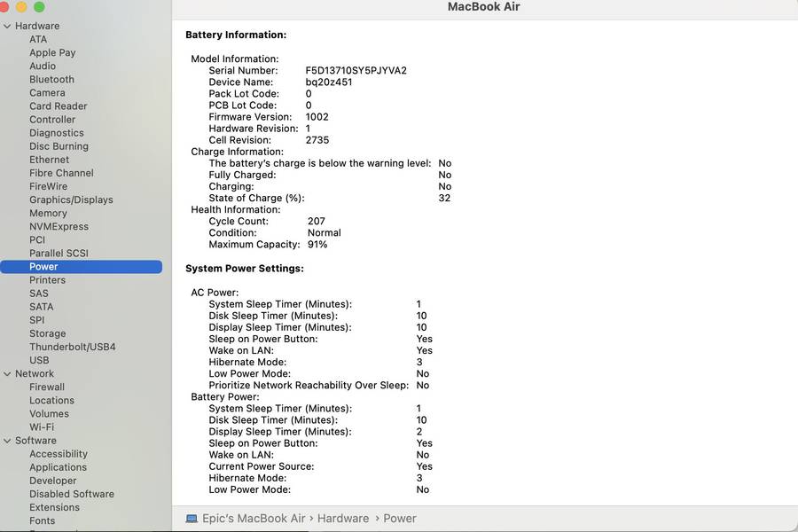Select the Memory sidebar item
The image size is (798, 532).
click(48, 214)
